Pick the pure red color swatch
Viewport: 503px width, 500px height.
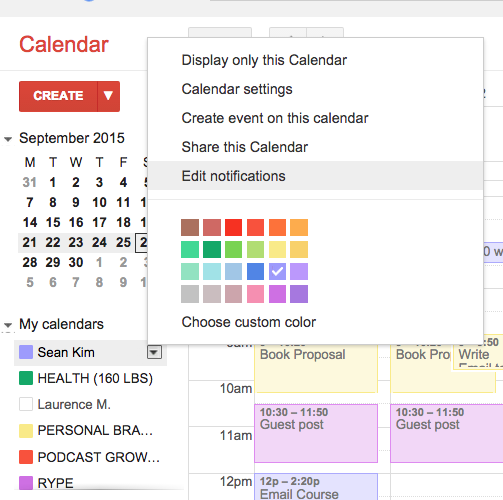coord(233,227)
